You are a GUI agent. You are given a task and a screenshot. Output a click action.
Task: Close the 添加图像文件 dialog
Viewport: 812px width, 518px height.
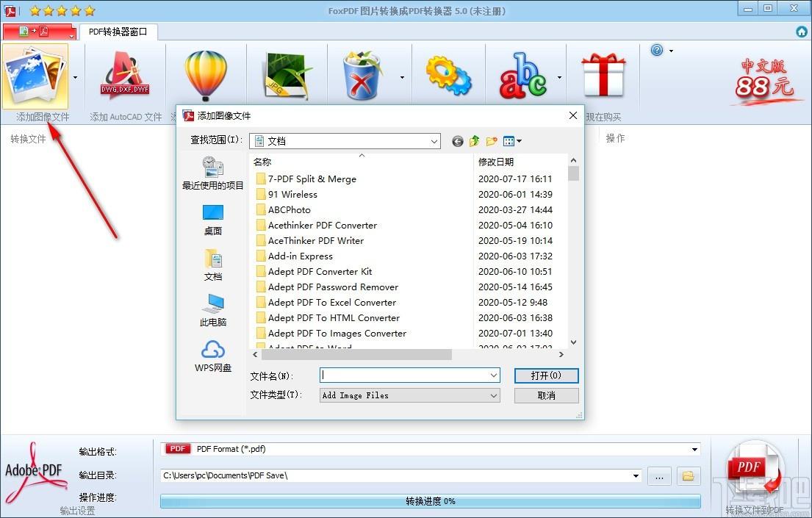coord(572,115)
